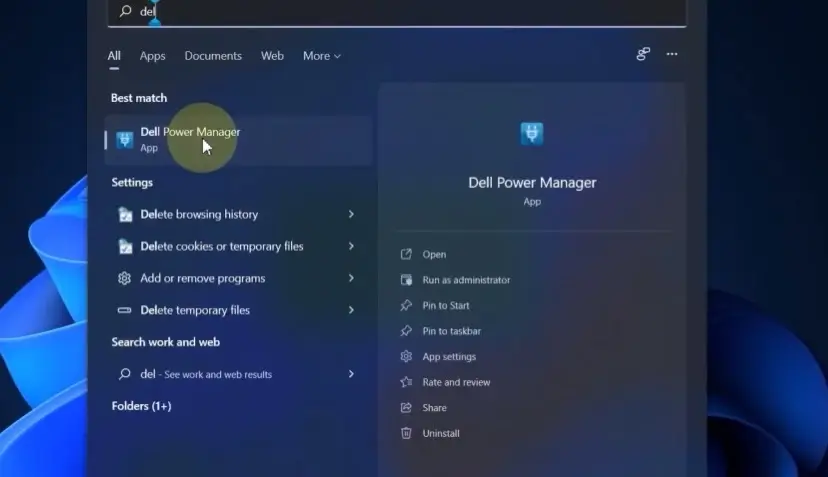Screen dimensions: 828x477
Task: Click the storage icon beside Delete temporary files
Action: (124, 310)
